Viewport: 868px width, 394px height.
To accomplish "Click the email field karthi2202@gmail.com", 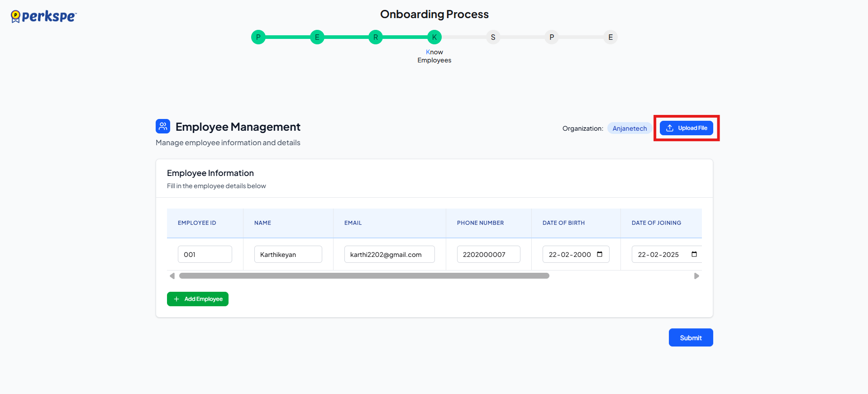I will (389, 254).
